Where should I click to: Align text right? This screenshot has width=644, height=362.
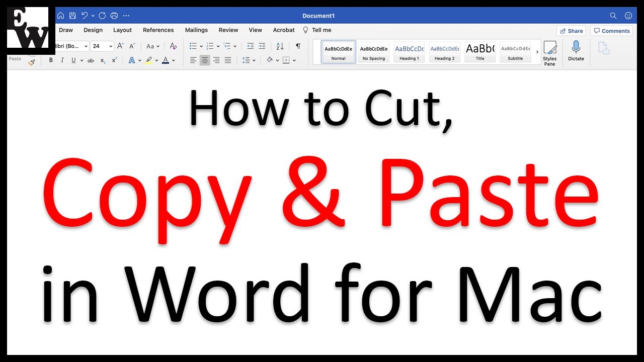tap(216, 60)
